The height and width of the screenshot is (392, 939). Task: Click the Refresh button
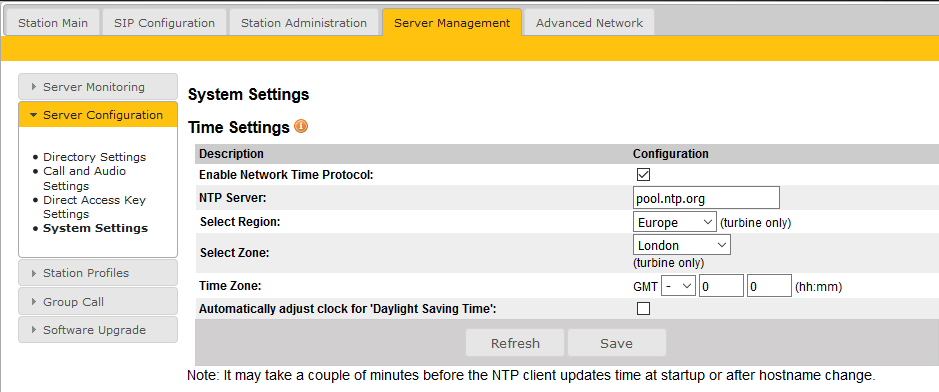[x=515, y=344]
